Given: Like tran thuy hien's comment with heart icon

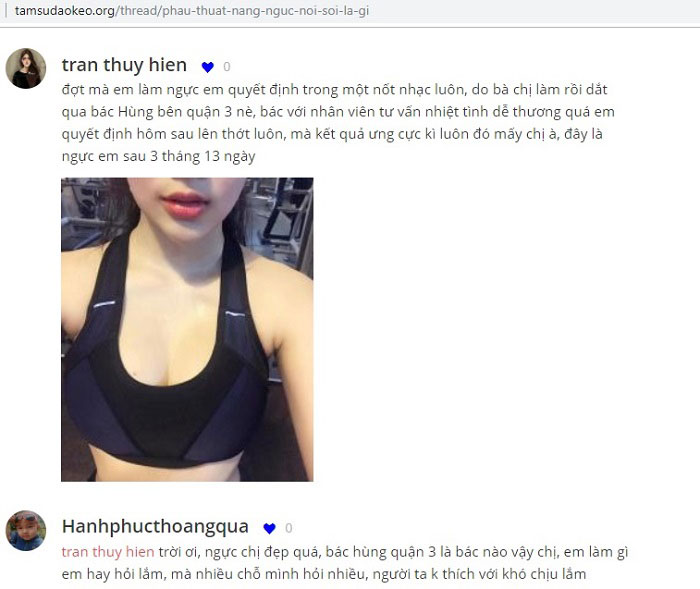Looking at the screenshot, I should [x=208, y=67].
